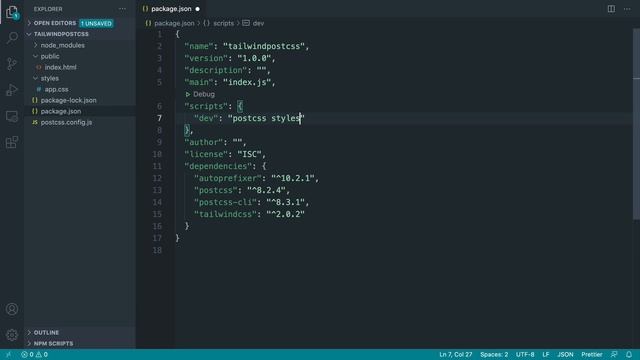The height and width of the screenshot is (360, 640).
Task: Change indentation via Spaces: 2
Action: pos(494,354)
